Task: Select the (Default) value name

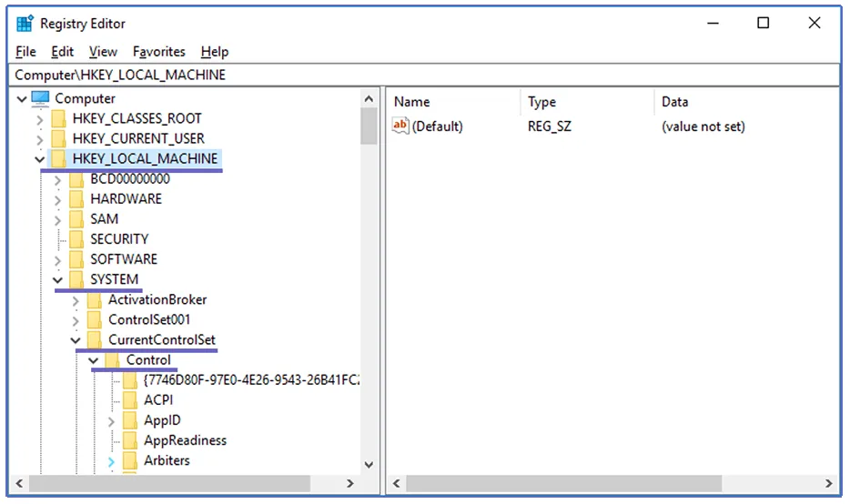Action: click(x=438, y=126)
